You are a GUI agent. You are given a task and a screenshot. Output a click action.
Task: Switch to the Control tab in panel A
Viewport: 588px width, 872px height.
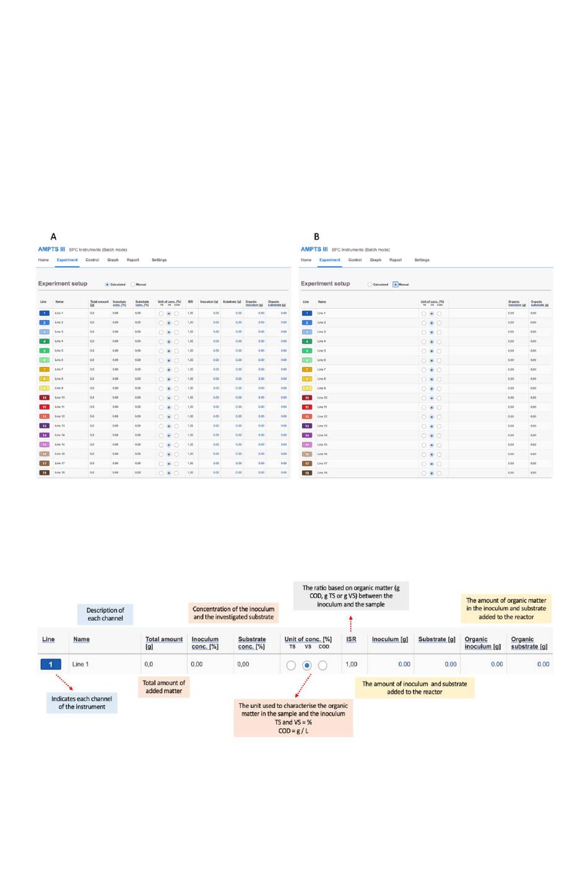(x=92, y=260)
